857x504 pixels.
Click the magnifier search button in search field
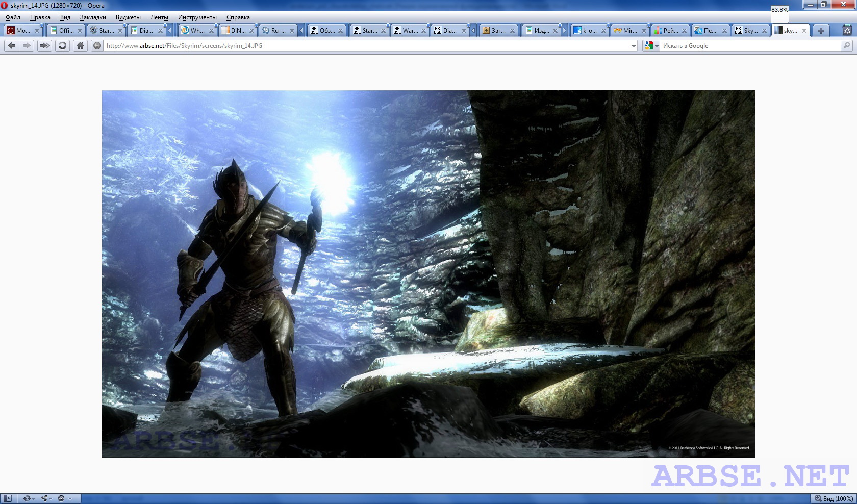pyautogui.click(x=847, y=45)
